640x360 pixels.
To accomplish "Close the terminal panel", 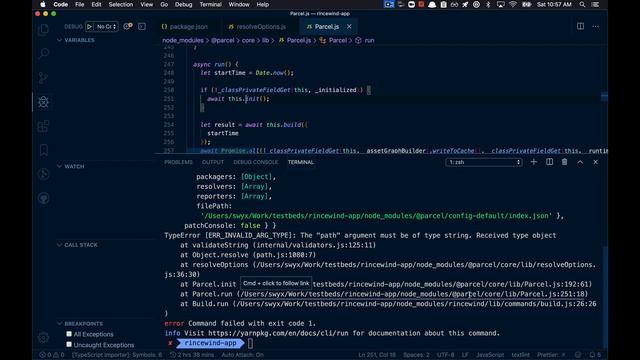I will (596, 162).
